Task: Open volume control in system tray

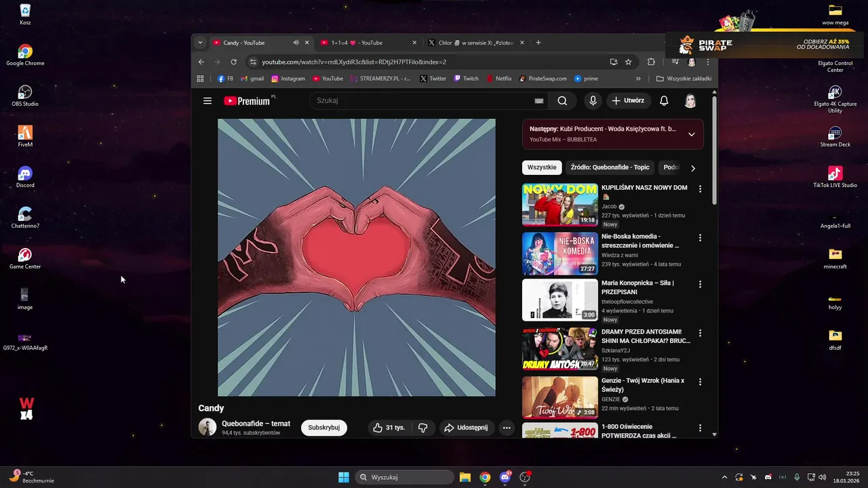Action: click(823, 477)
